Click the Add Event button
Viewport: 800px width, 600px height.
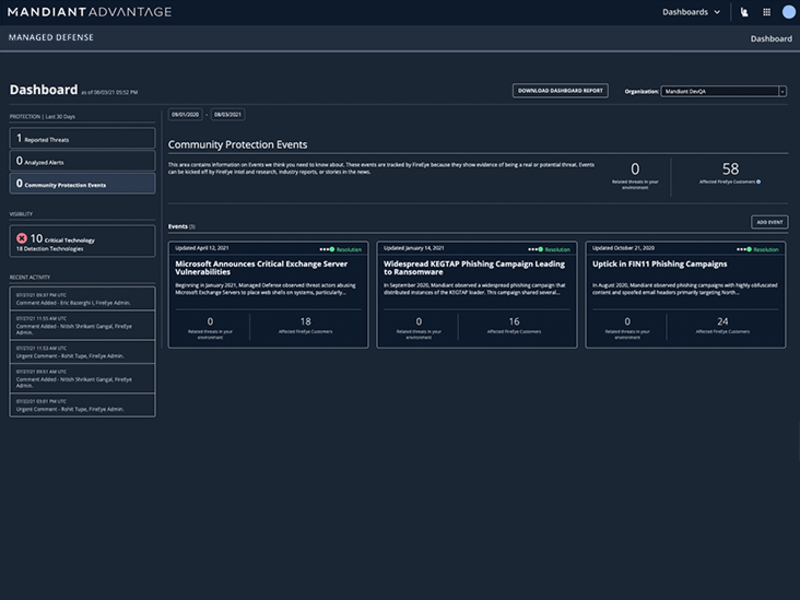pyautogui.click(x=769, y=222)
